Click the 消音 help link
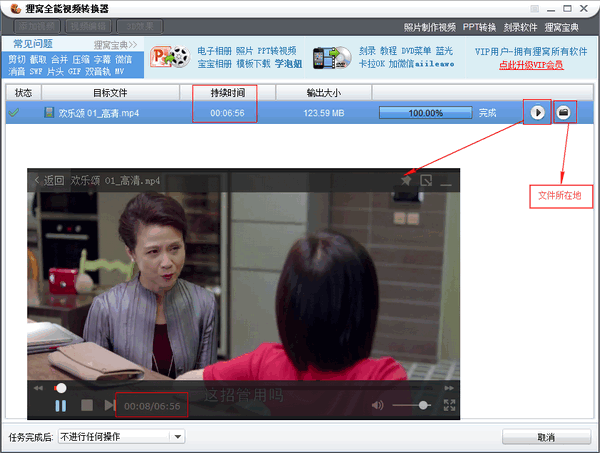The width and height of the screenshot is (600, 453). 17,71
